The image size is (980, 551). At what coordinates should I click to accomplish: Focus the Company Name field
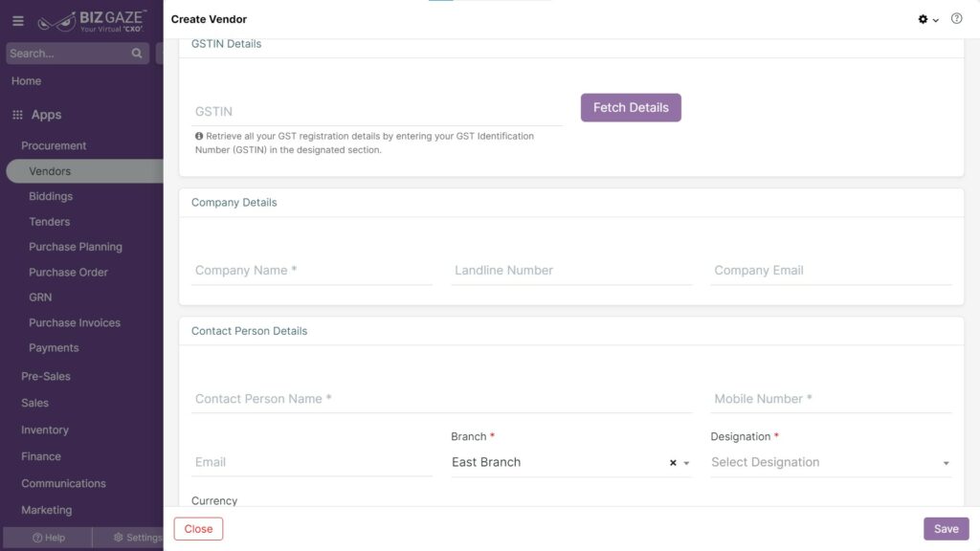312,271
